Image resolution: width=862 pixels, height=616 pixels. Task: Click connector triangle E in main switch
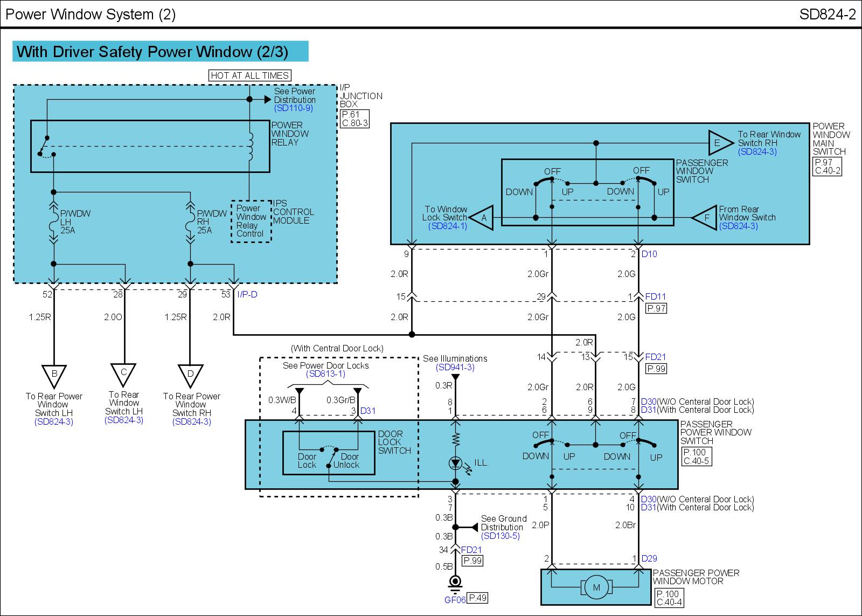(719, 143)
